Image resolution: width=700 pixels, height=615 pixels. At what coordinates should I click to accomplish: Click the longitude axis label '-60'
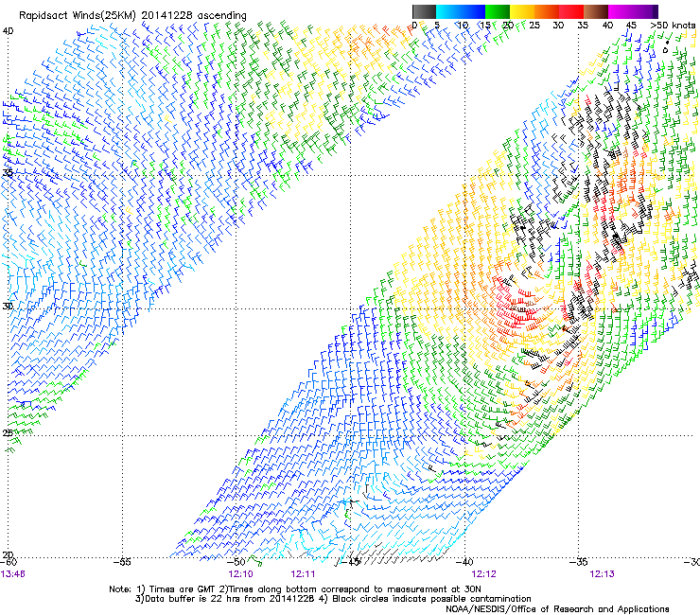[9, 562]
